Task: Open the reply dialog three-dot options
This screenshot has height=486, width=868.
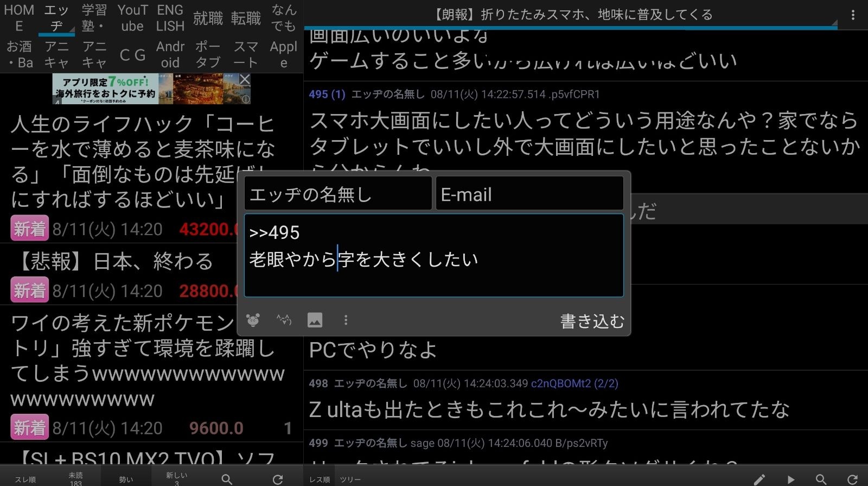Action: click(346, 320)
